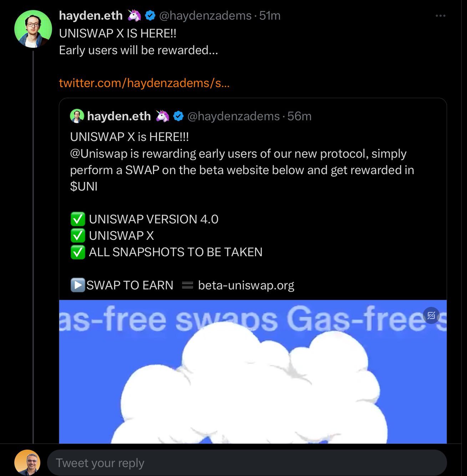Click @haydenzadems handle in the top tweet
The width and height of the screenshot is (467, 476).
coord(205,16)
